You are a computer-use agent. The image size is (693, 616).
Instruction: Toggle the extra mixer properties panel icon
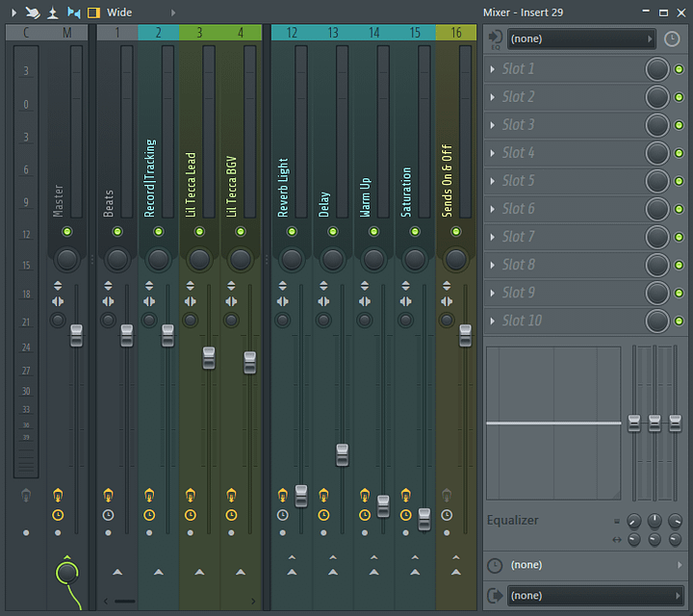coord(93,13)
